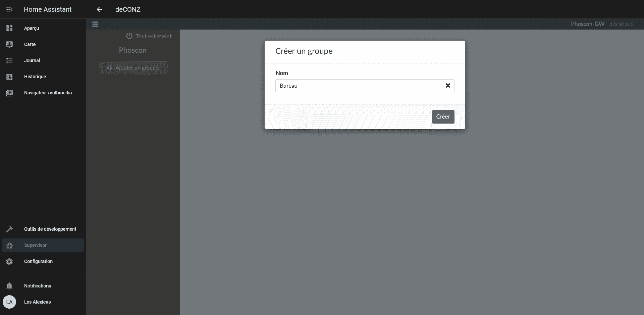Click the Créer un groupe dialog title
The width and height of the screenshot is (644, 315).
pos(304,51)
